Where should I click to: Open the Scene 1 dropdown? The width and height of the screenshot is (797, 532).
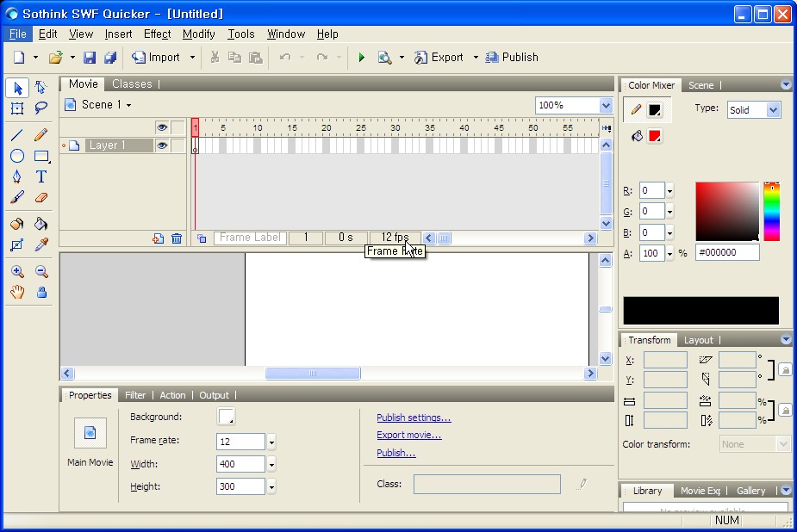pyautogui.click(x=129, y=105)
